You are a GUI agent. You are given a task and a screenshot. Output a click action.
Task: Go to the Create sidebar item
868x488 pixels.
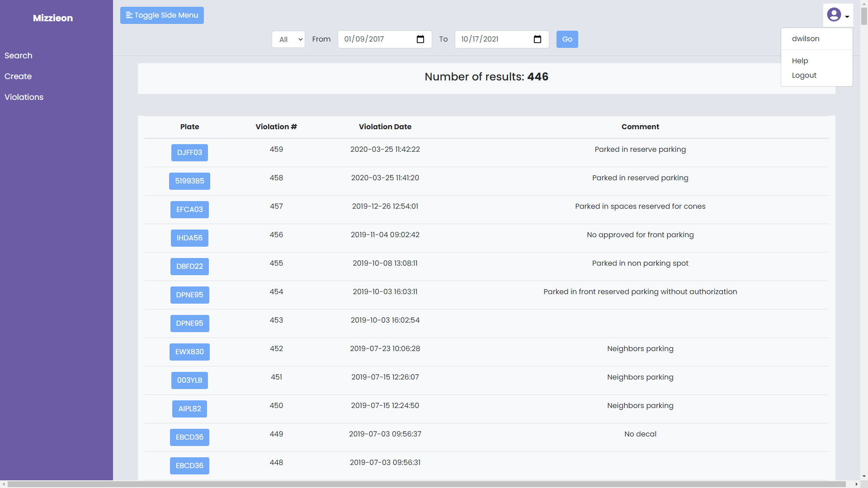coord(18,76)
